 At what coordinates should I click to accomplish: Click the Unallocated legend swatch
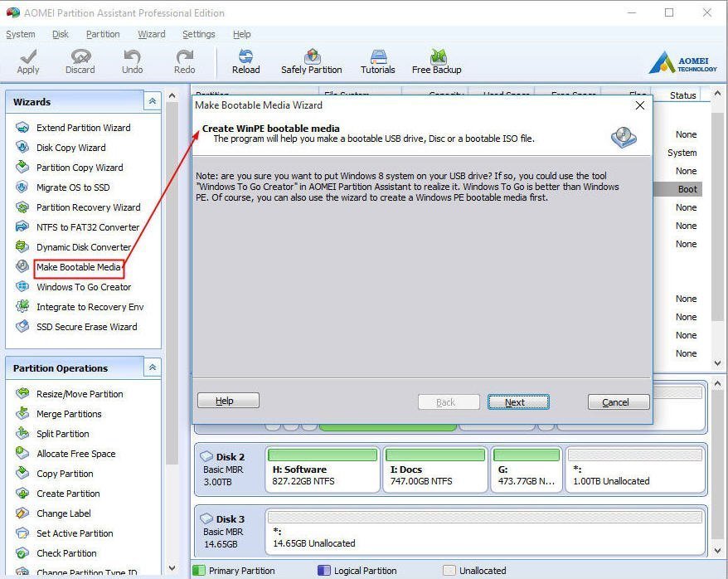(449, 570)
